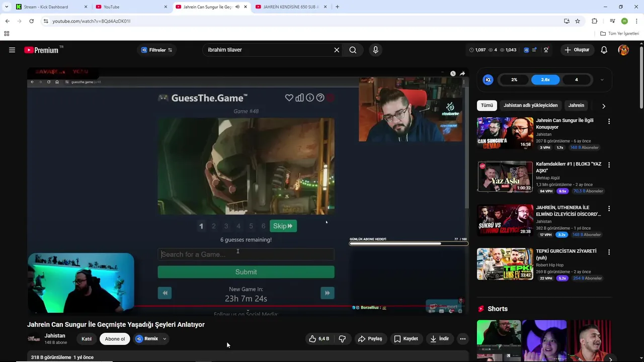Run search with the magnifier button
Image resolution: width=644 pixels, height=362 pixels.
[353, 50]
